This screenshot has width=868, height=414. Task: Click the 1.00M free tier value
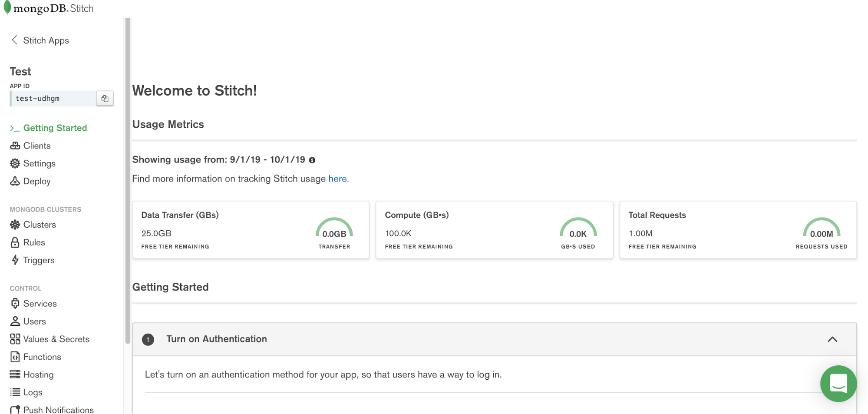[640, 233]
